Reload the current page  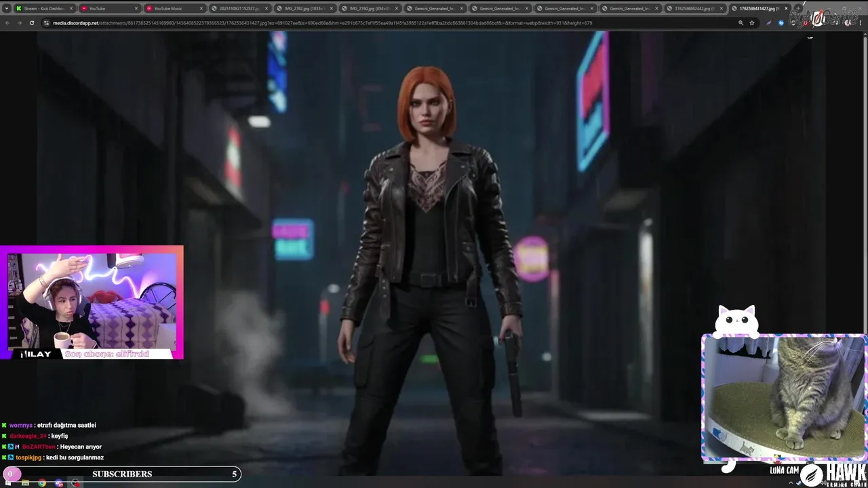(31, 22)
